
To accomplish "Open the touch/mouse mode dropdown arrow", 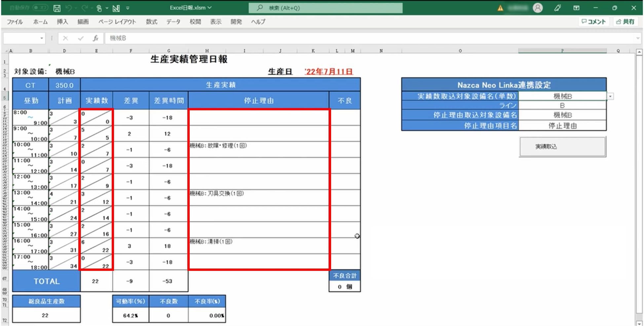I will 107,8.
